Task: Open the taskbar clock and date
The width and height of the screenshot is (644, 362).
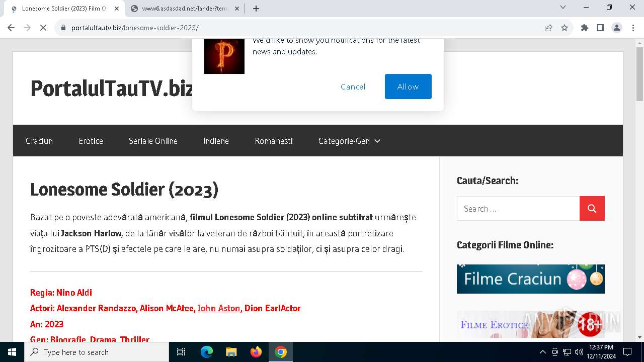Action: pyautogui.click(x=601, y=352)
